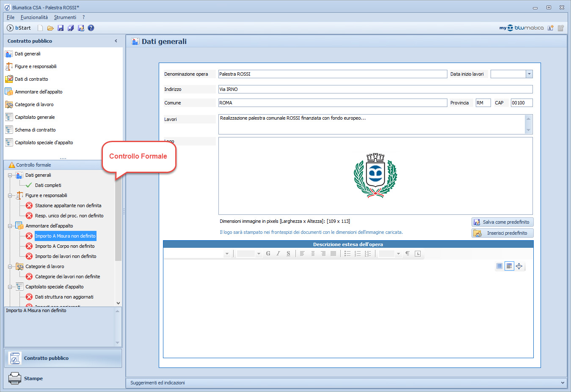Toggle italic formatting in description editor

click(278, 254)
